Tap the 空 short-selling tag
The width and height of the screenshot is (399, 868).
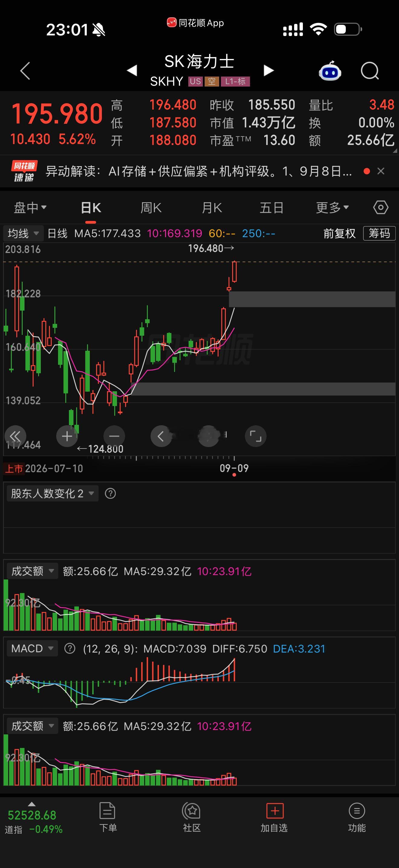coord(212,81)
